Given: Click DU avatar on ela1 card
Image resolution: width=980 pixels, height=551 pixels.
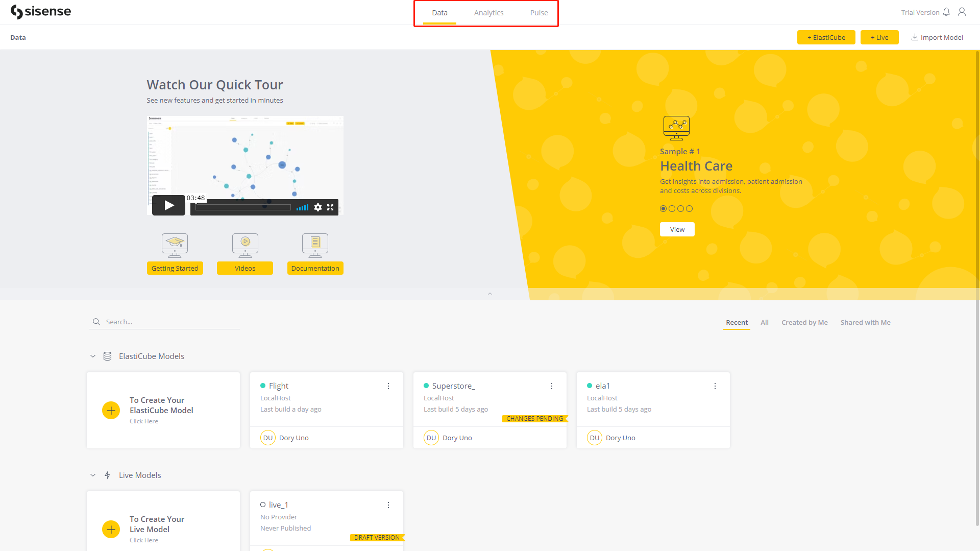Looking at the screenshot, I should click(595, 438).
